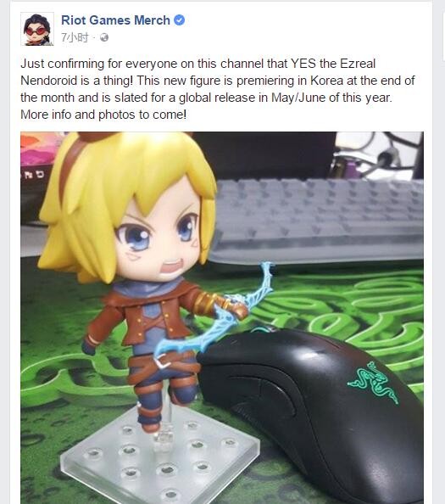Click the blue verified badge icon

(179, 20)
